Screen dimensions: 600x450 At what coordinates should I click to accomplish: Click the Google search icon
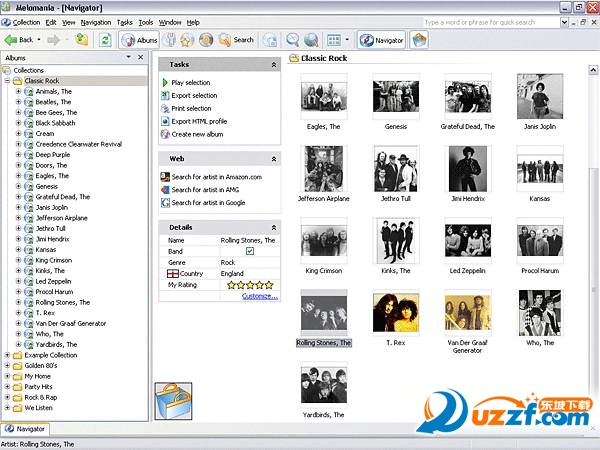click(x=165, y=203)
